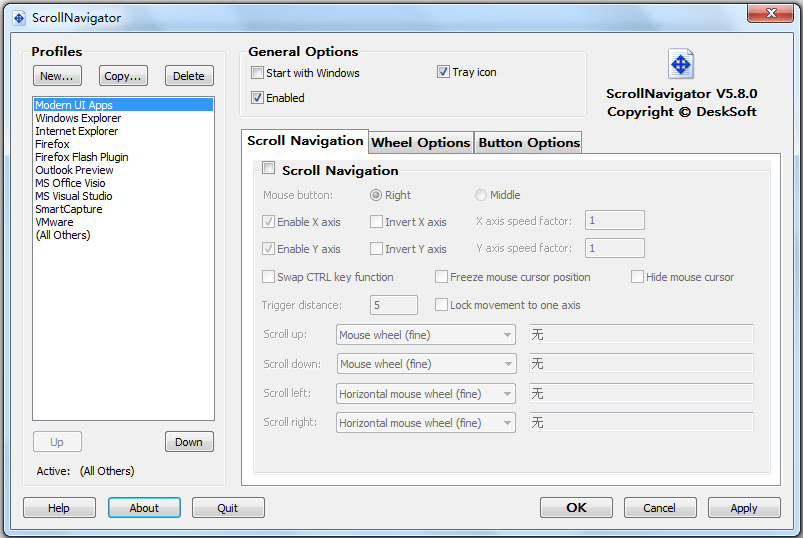This screenshot has height=538, width=803.
Task: Click the Scroll left hotkey field
Action: coord(641,394)
